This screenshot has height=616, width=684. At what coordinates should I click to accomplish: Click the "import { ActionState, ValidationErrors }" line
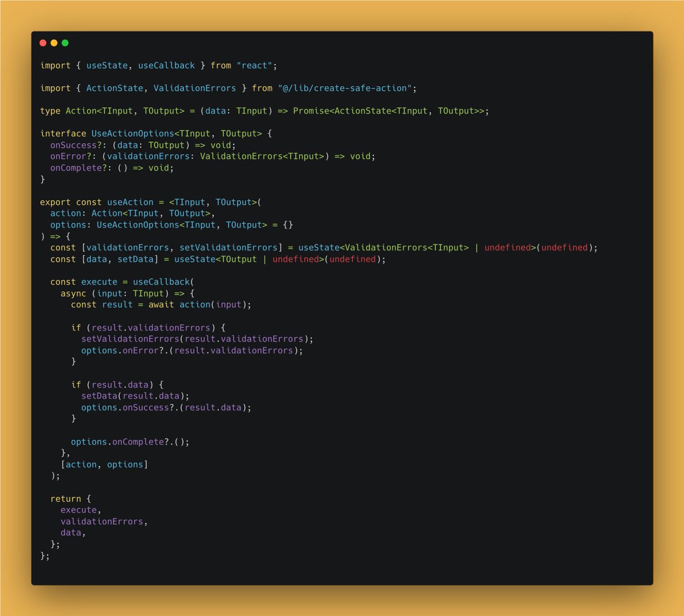tap(229, 88)
